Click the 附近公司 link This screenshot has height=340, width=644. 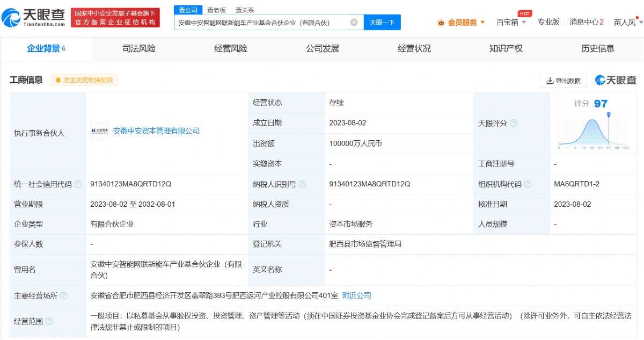[x=357, y=295]
